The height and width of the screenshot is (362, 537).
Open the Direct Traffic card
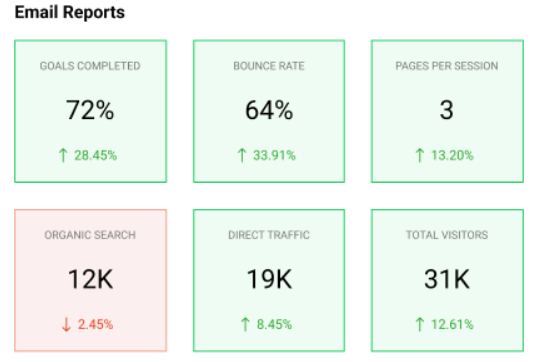coord(269,280)
